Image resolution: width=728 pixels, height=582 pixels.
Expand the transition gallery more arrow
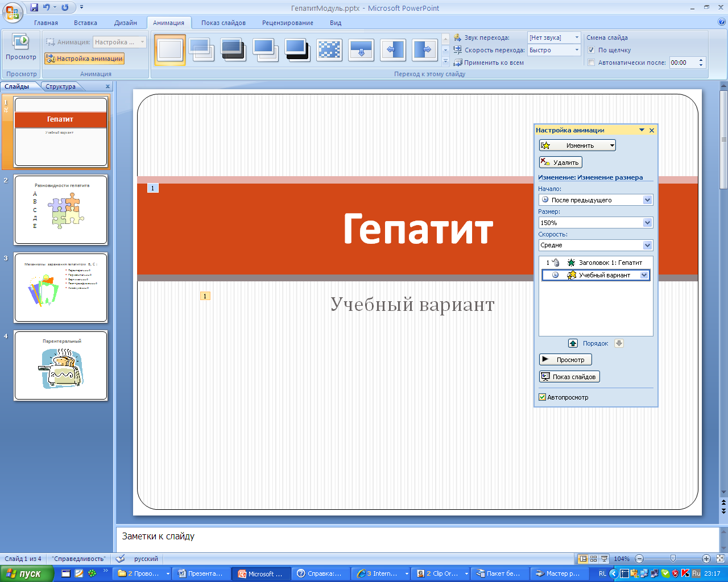point(445,61)
